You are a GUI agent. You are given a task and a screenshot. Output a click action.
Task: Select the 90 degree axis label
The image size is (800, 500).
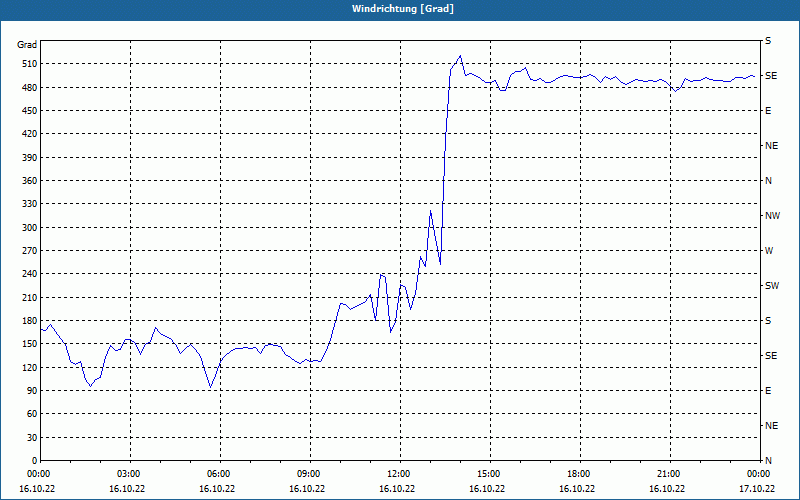[32, 391]
